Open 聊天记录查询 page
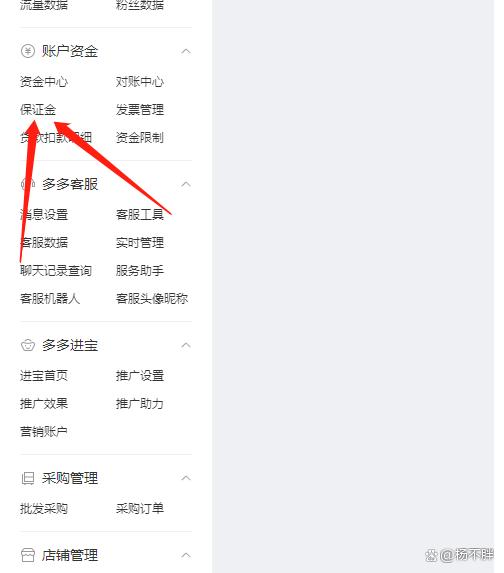 pos(56,271)
